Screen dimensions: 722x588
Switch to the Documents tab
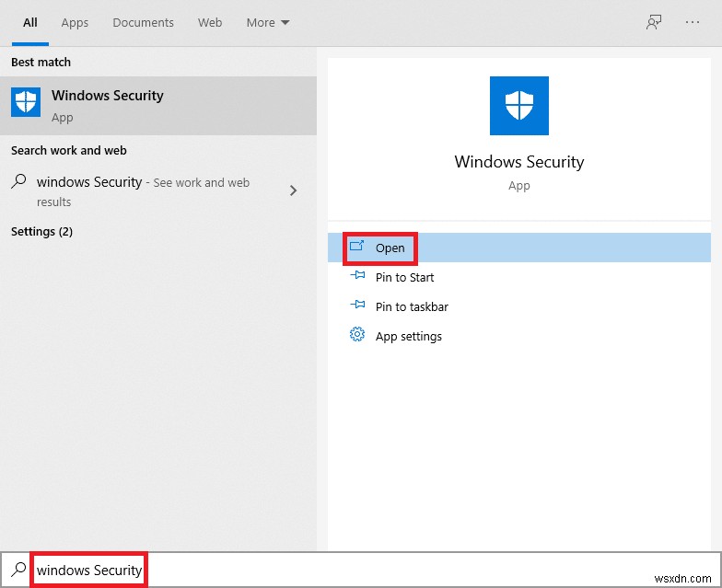click(144, 23)
